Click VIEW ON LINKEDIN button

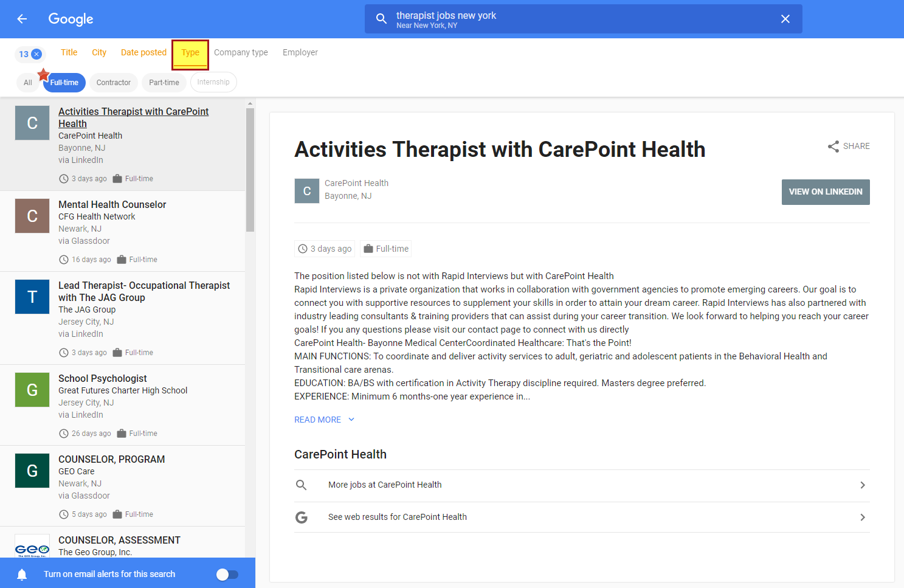826,192
